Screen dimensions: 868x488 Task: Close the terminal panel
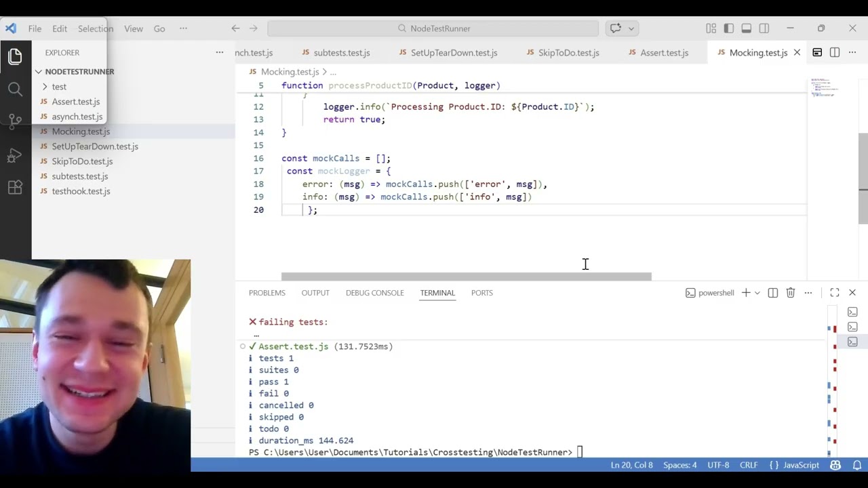(852, 293)
